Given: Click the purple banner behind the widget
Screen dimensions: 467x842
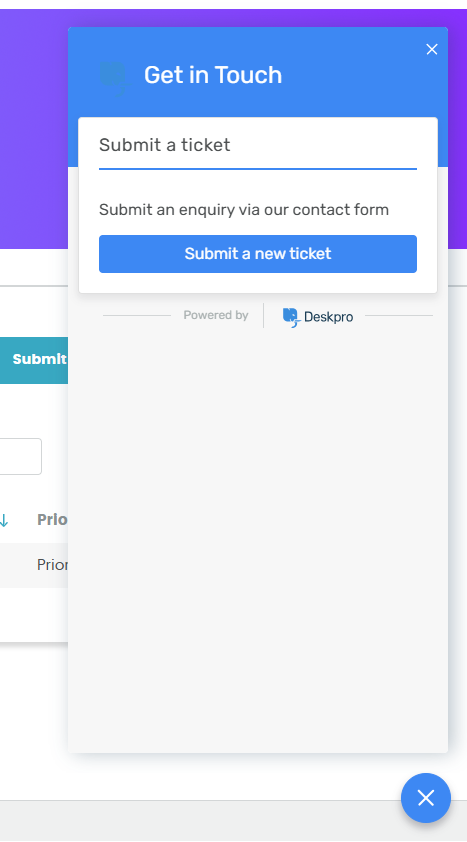Looking at the screenshot, I should [x=33, y=129].
